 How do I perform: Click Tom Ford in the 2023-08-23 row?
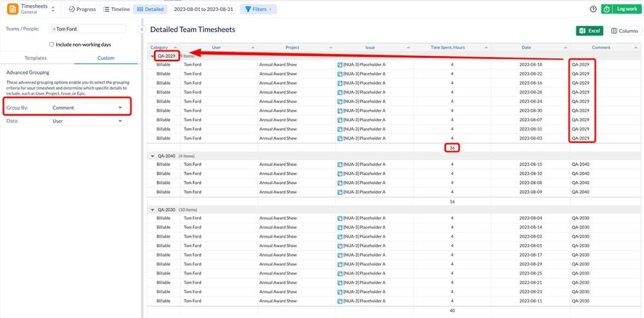(192, 292)
